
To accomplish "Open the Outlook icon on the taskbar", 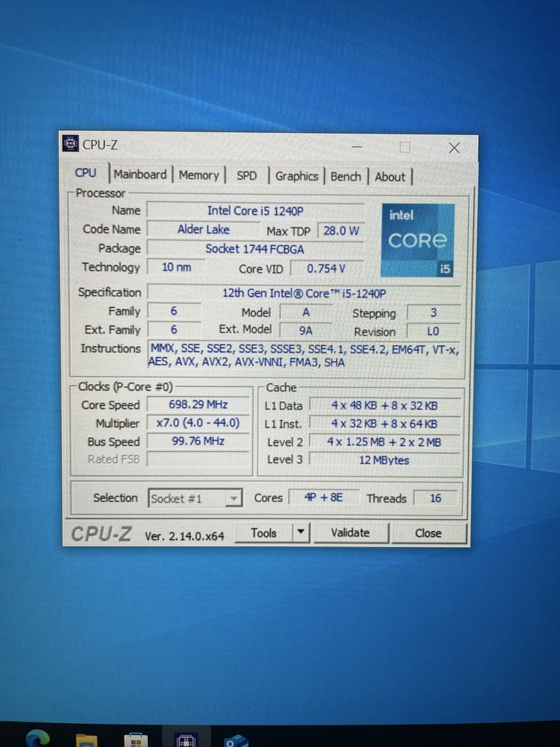I will pyautogui.click(x=236, y=740).
